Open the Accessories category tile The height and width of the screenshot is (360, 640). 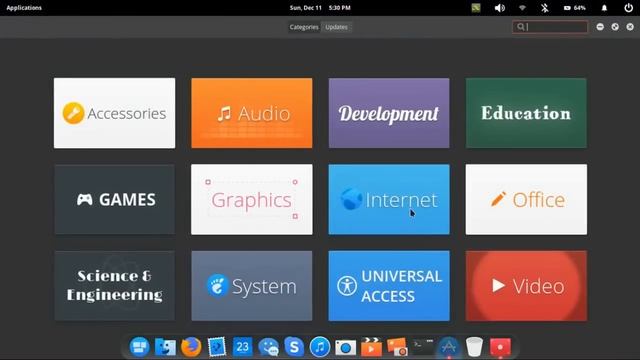114,113
